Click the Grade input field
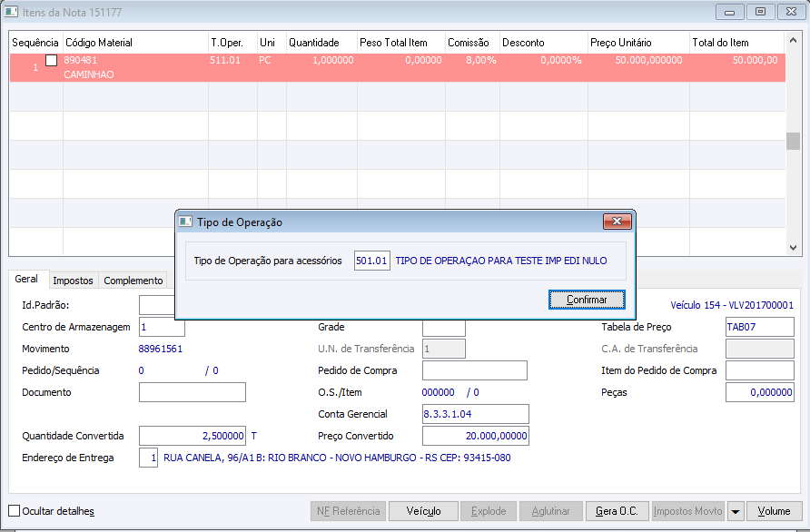The height and width of the screenshot is (532, 810). point(444,327)
